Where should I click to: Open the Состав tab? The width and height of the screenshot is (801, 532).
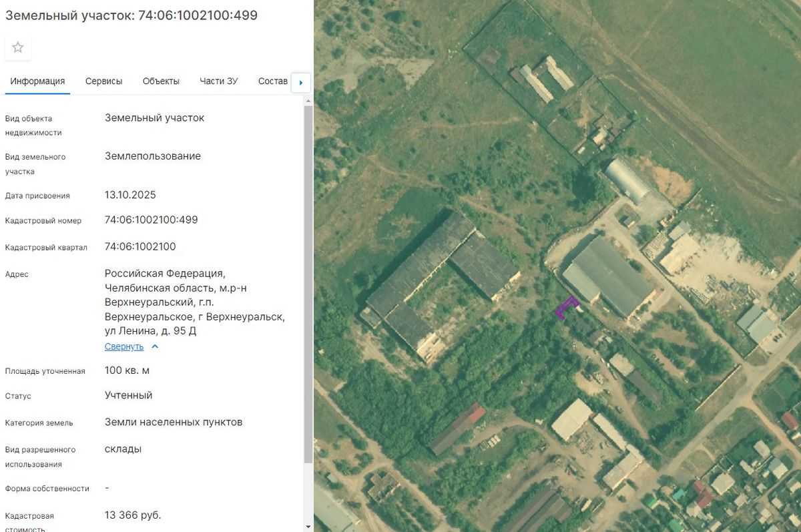click(x=273, y=81)
